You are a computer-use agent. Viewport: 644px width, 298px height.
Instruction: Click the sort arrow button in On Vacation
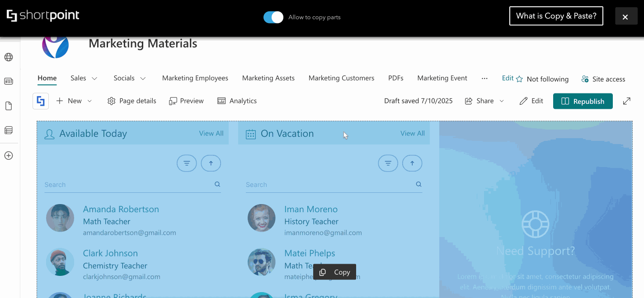(x=412, y=163)
